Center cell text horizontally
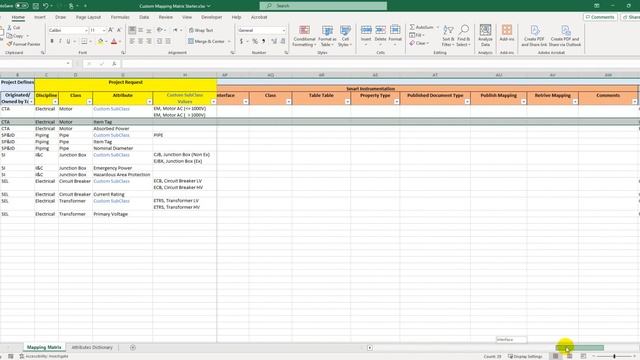This screenshot has height=360, width=640. (140, 41)
